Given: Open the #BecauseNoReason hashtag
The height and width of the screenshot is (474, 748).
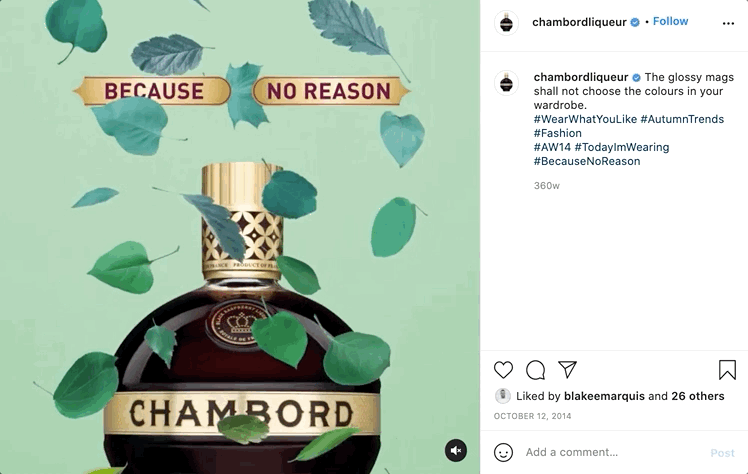Looking at the screenshot, I should [587, 161].
